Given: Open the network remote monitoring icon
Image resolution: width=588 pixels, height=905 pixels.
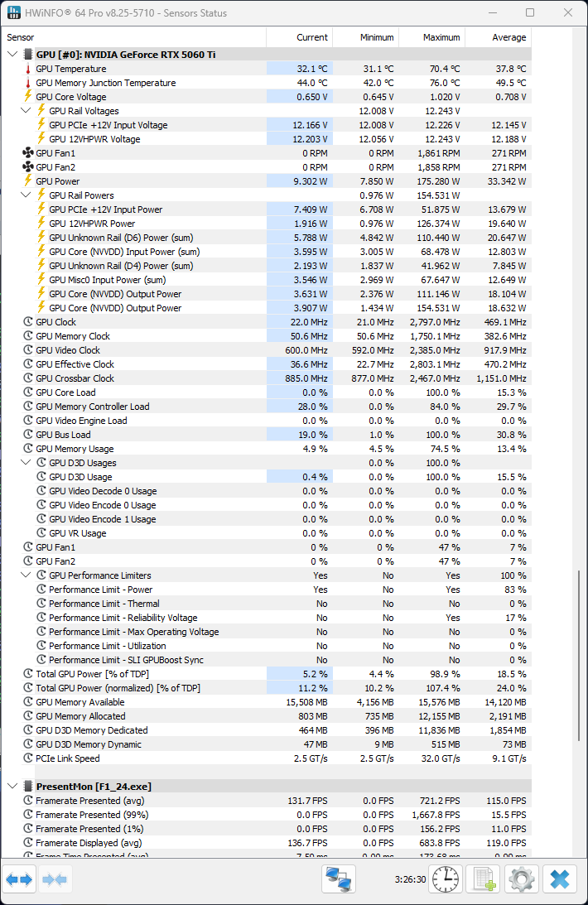Looking at the screenshot, I should (x=339, y=879).
